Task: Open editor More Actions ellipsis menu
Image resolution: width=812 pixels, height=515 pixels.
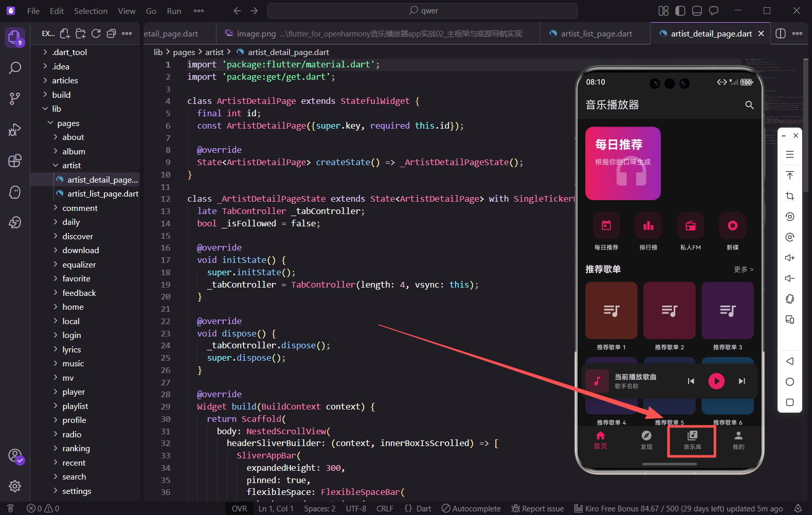Action: point(797,33)
